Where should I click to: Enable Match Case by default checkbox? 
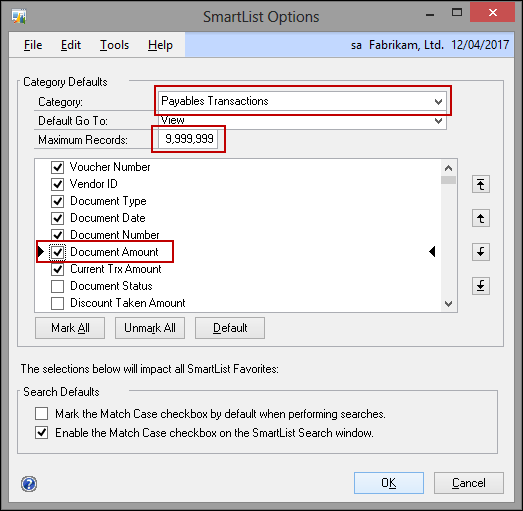pos(41,414)
